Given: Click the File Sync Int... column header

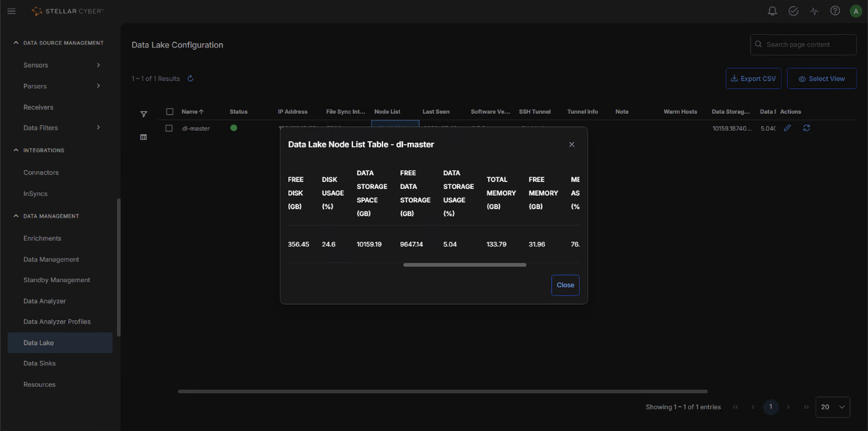Looking at the screenshot, I should pos(346,112).
